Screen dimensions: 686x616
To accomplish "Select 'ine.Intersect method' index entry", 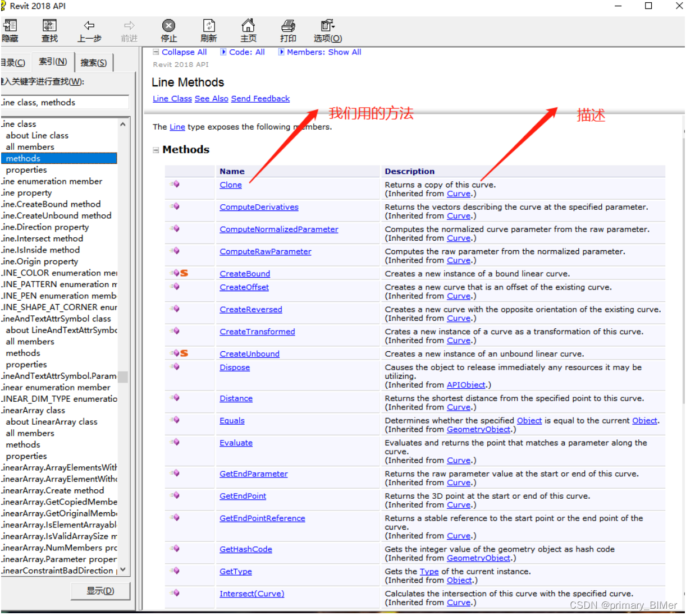I will [42, 238].
